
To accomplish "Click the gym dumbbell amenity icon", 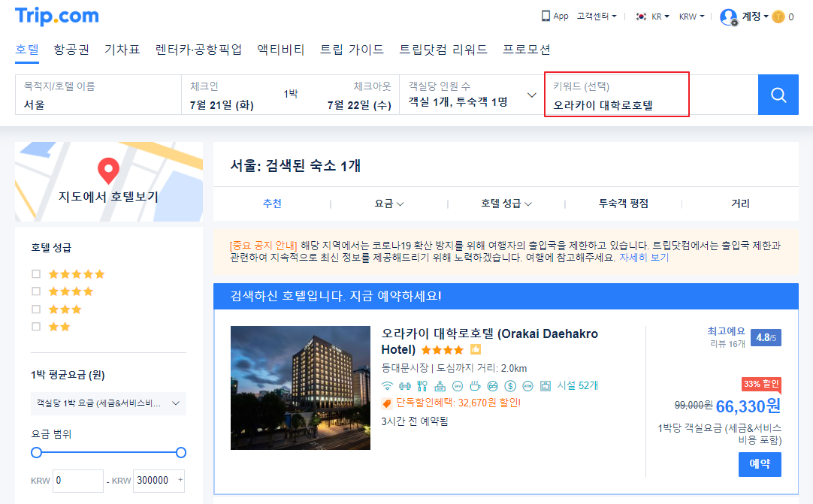I will click(x=405, y=386).
